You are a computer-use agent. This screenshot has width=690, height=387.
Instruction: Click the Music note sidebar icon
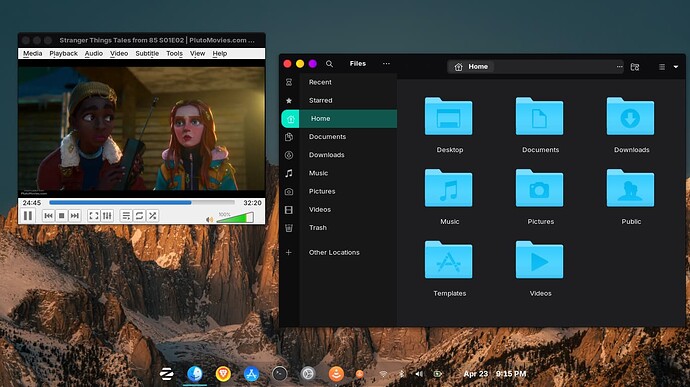(289, 173)
